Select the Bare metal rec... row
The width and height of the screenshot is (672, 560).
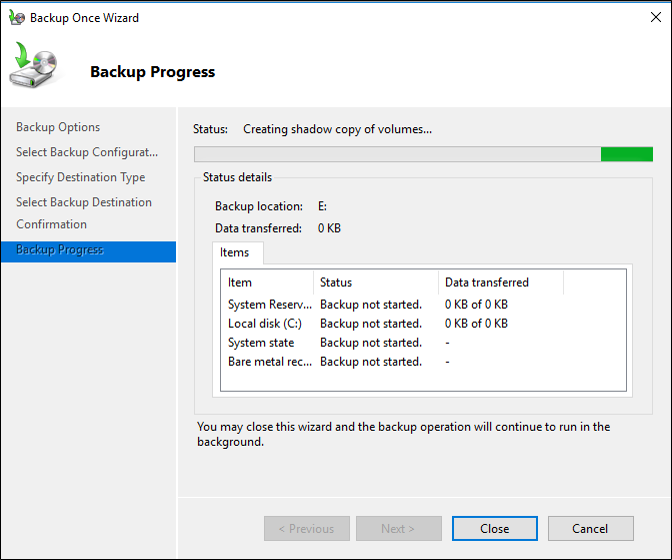(423, 362)
